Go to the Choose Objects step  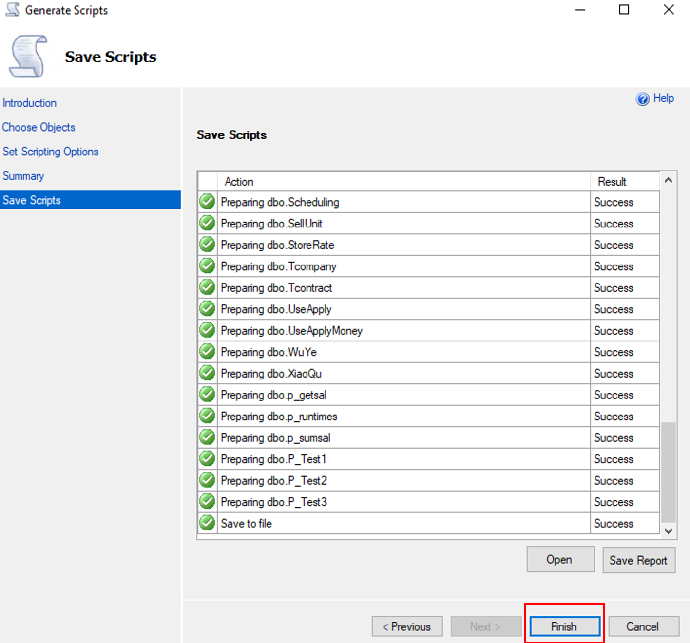click(x=39, y=127)
